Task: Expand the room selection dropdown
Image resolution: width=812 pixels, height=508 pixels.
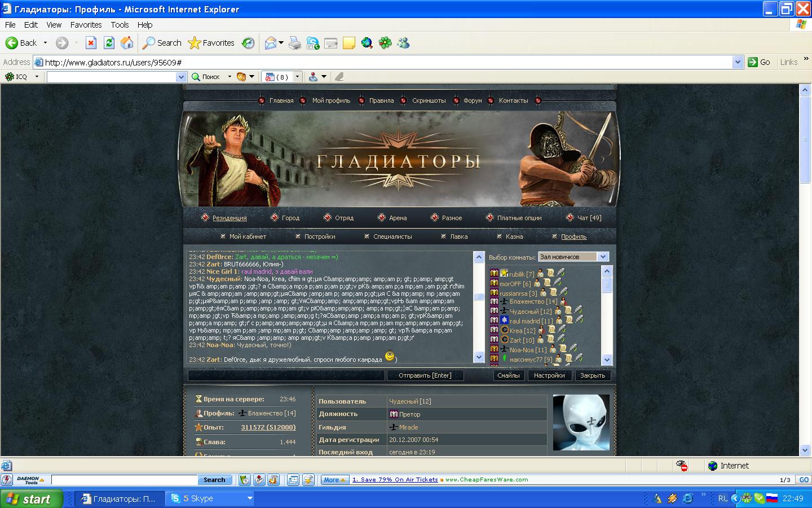Action: point(603,257)
